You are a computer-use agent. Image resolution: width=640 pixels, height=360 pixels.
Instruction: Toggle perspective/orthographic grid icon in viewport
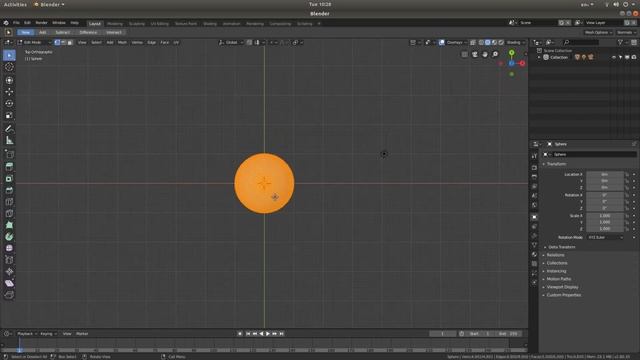(464, 54)
